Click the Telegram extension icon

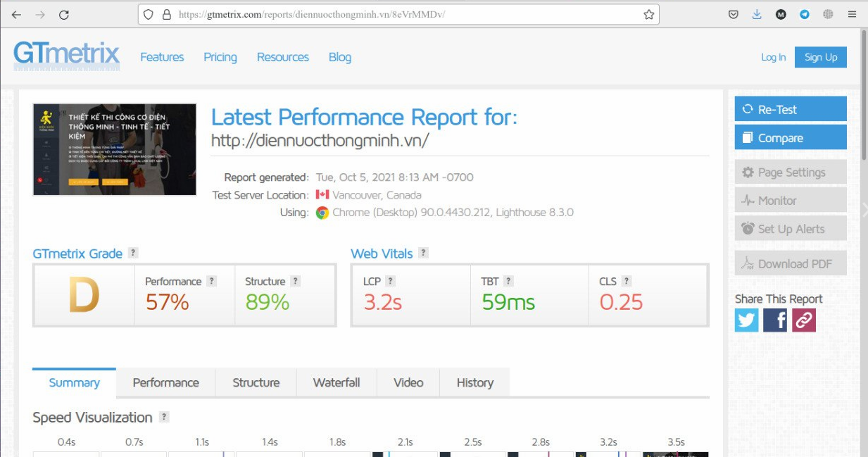(805, 14)
